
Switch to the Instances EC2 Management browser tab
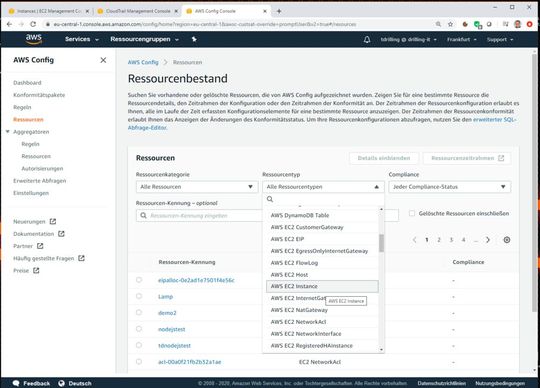point(49,11)
